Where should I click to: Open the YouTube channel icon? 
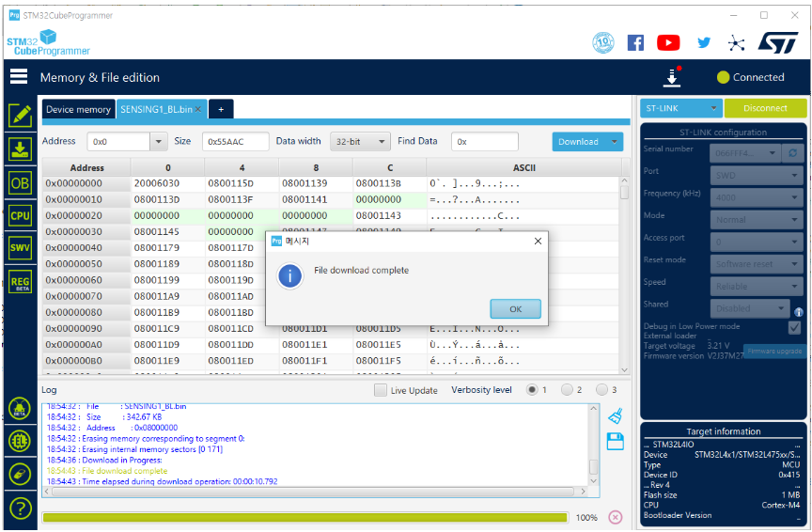(668, 43)
